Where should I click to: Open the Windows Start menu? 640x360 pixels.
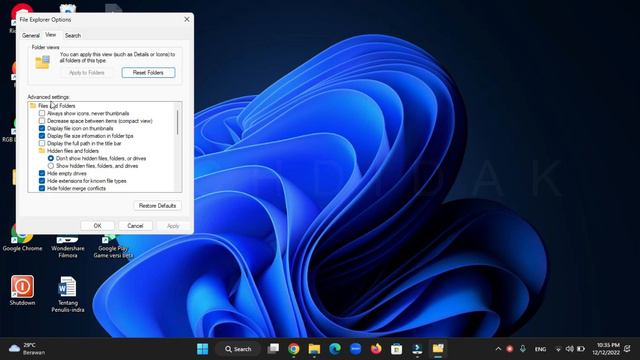coord(202,349)
